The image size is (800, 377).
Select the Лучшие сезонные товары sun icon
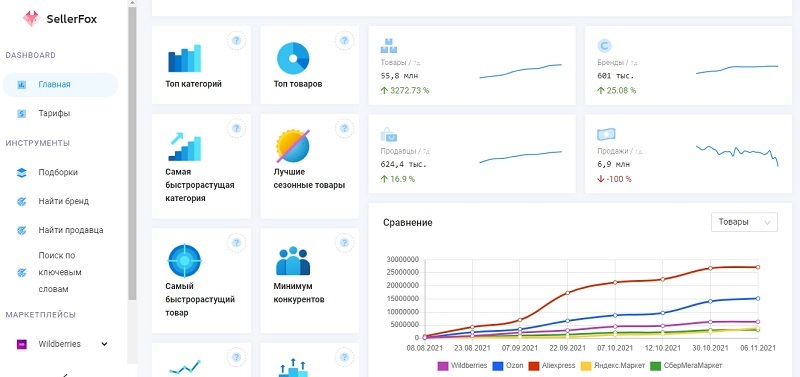pos(293,146)
